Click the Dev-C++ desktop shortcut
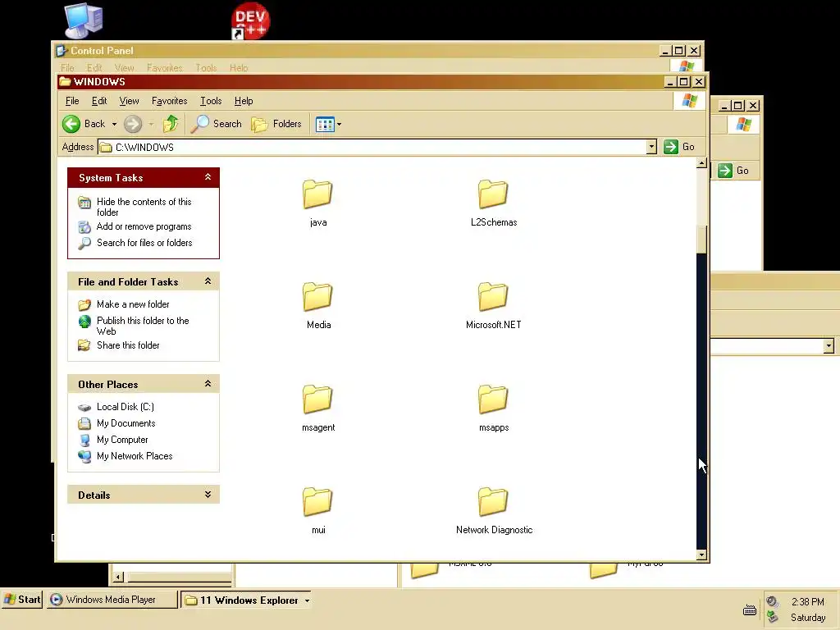This screenshot has width=840, height=630. (x=250, y=21)
